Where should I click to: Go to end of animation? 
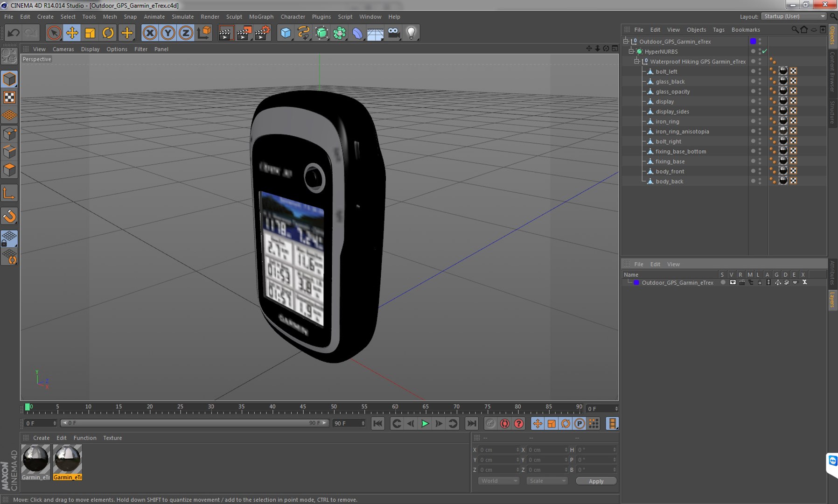coord(472,423)
